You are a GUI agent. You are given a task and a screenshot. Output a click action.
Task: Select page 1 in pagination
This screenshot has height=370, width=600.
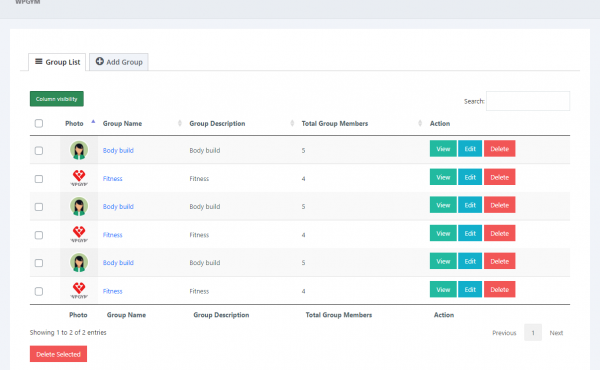pos(533,333)
